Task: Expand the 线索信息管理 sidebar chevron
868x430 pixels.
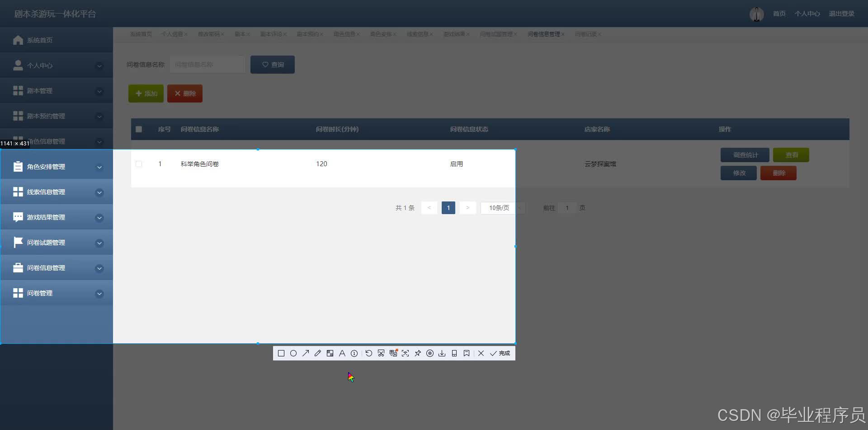Action: 99,192
